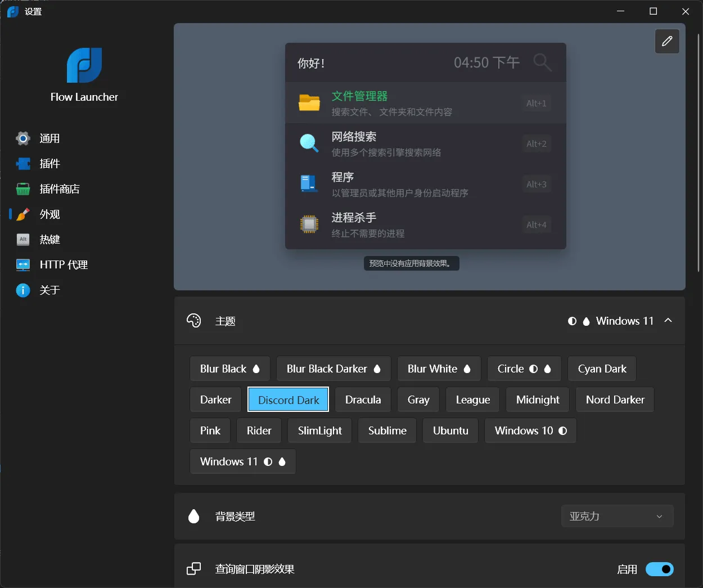Image resolution: width=703 pixels, height=588 pixels.
Task: Click the Flow Launcher logo
Action: click(84, 65)
